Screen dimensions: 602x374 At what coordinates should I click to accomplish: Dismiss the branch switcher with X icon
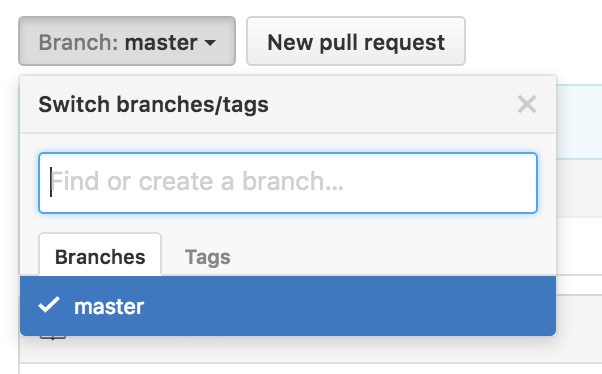(x=526, y=104)
